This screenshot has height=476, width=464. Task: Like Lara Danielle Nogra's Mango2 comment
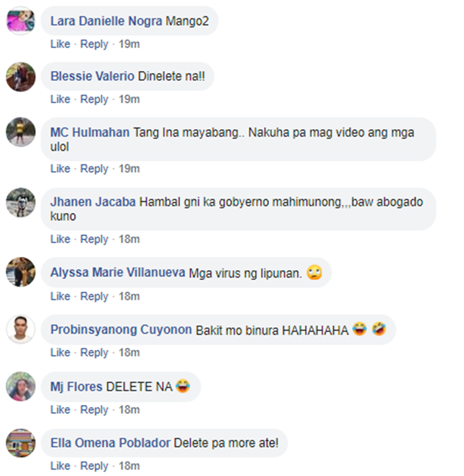click(60, 44)
